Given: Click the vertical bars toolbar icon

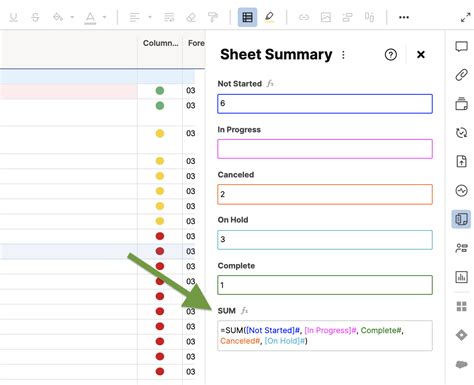Looking at the screenshot, I should pyautogui.click(x=369, y=17).
